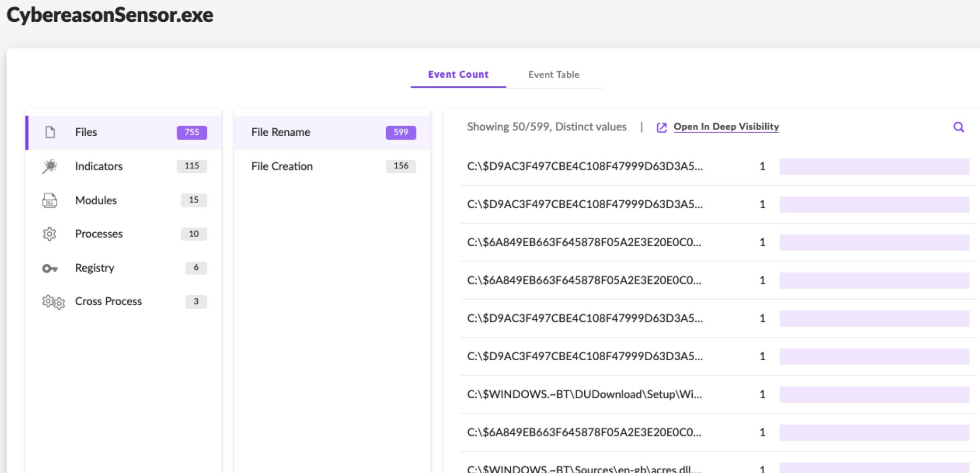Click the Indicators sparkle icon

click(50, 166)
